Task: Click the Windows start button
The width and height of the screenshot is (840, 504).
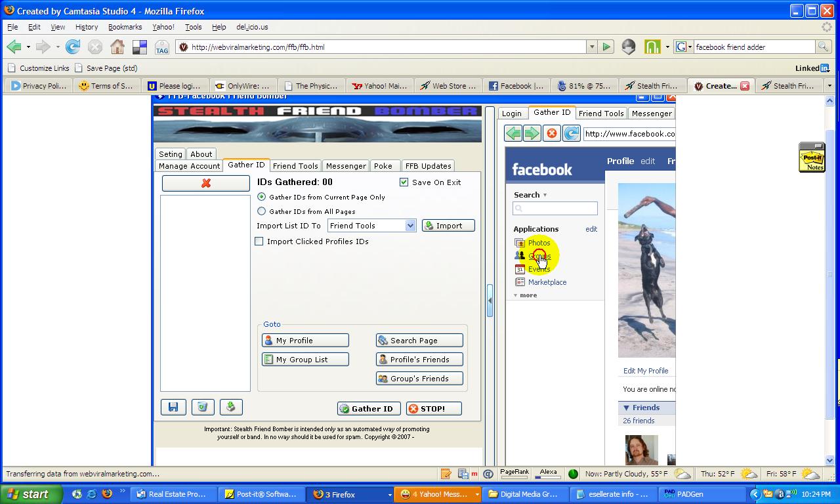Action: tap(31, 494)
